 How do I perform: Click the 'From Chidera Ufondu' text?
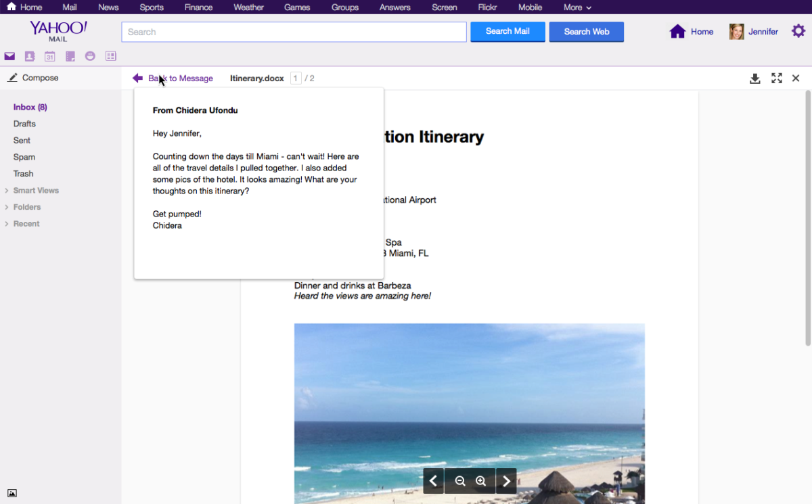click(195, 110)
